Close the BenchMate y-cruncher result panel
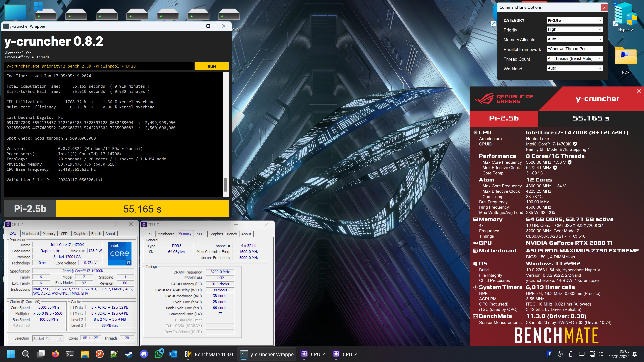644x362 pixels. click(x=639, y=91)
